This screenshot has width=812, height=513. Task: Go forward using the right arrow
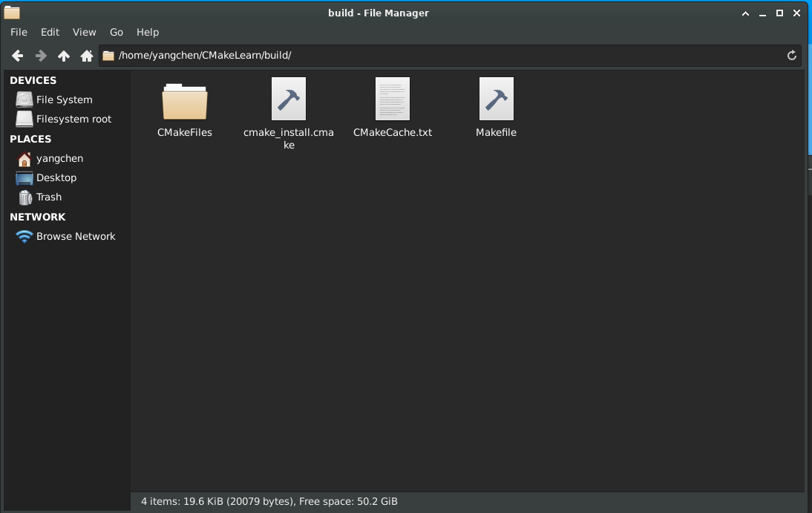tap(41, 56)
